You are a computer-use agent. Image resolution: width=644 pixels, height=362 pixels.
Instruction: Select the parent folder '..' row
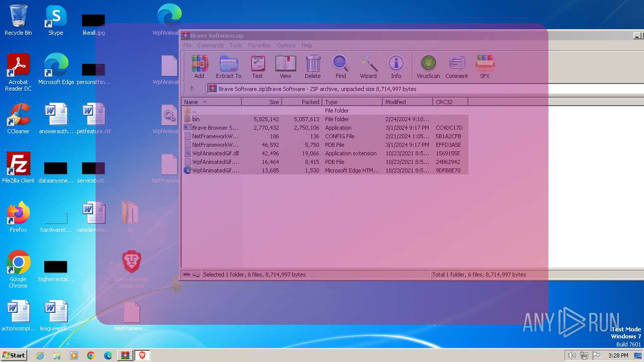[325, 111]
